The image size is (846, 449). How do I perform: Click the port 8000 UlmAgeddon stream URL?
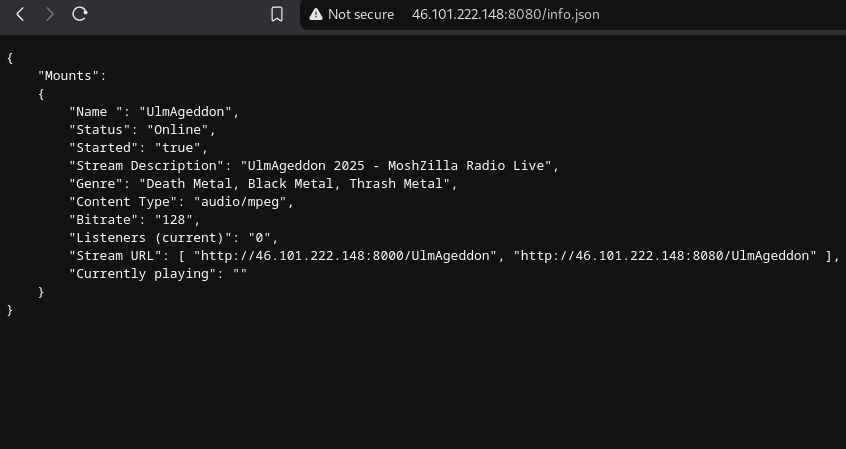tap(346, 255)
